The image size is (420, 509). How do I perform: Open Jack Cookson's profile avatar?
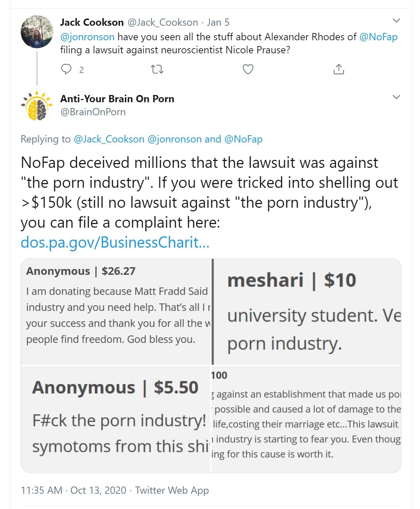(x=37, y=32)
